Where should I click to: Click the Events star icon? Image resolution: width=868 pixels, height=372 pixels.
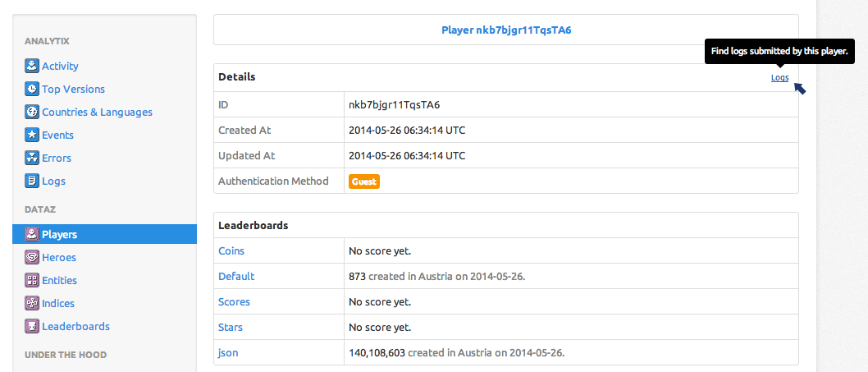coord(32,135)
